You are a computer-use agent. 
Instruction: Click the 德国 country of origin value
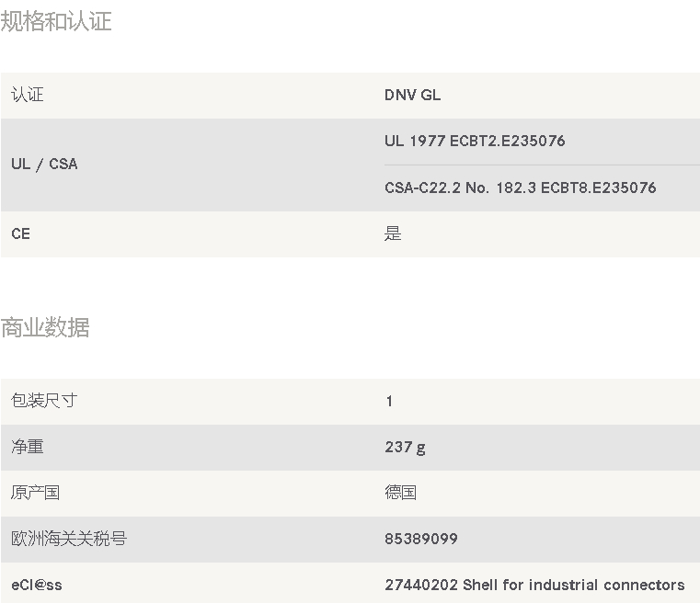tap(400, 493)
